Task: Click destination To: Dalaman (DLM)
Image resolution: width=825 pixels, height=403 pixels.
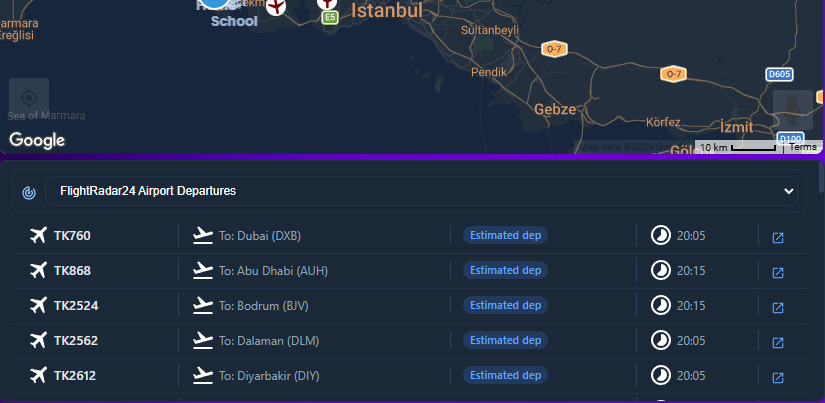Action: [x=269, y=341]
